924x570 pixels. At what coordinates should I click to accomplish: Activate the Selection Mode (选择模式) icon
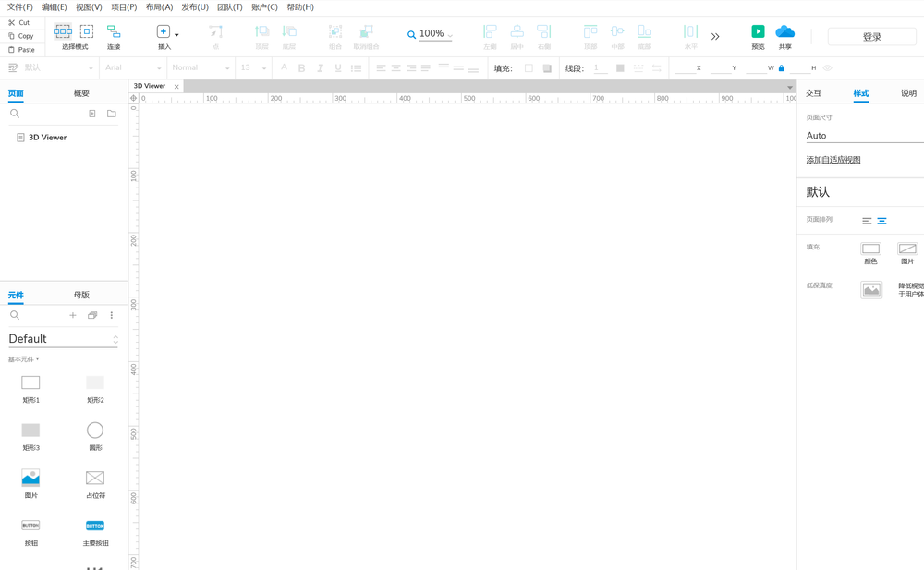pyautogui.click(x=63, y=31)
